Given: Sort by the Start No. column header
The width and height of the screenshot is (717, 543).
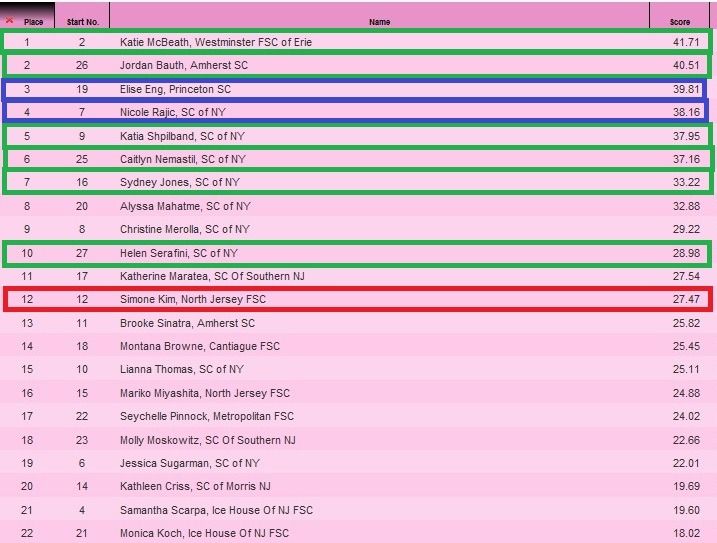Looking at the screenshot, I should [x=82, y=22].
